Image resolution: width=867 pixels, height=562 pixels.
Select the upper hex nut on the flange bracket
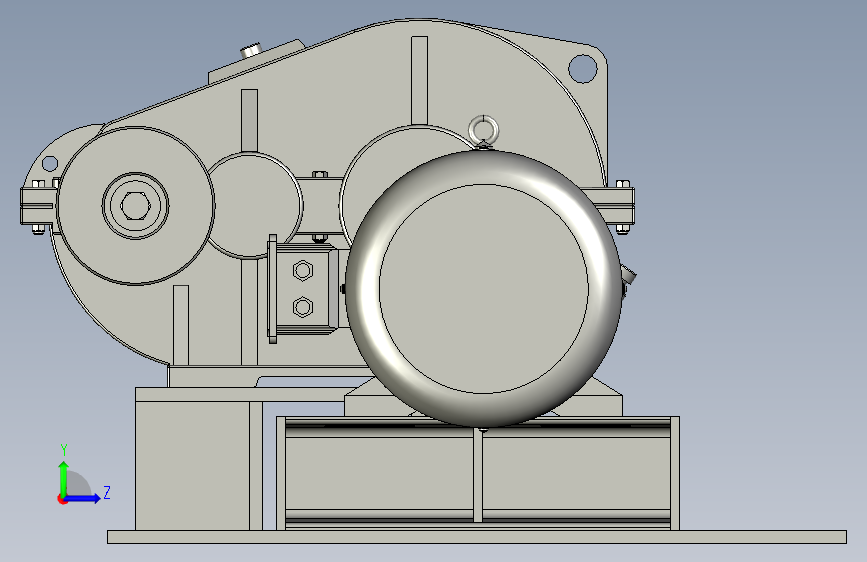(x=302, y=270)
